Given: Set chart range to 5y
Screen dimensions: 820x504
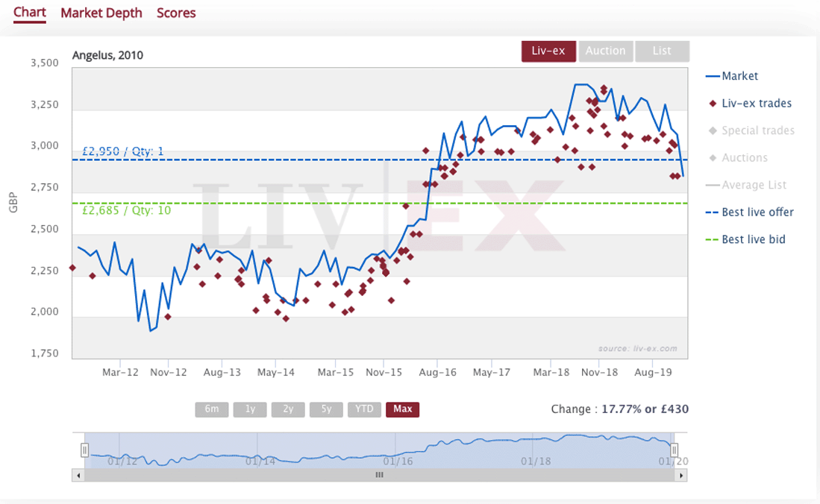Looking at the screenshot, I should (x=326, y=409).
